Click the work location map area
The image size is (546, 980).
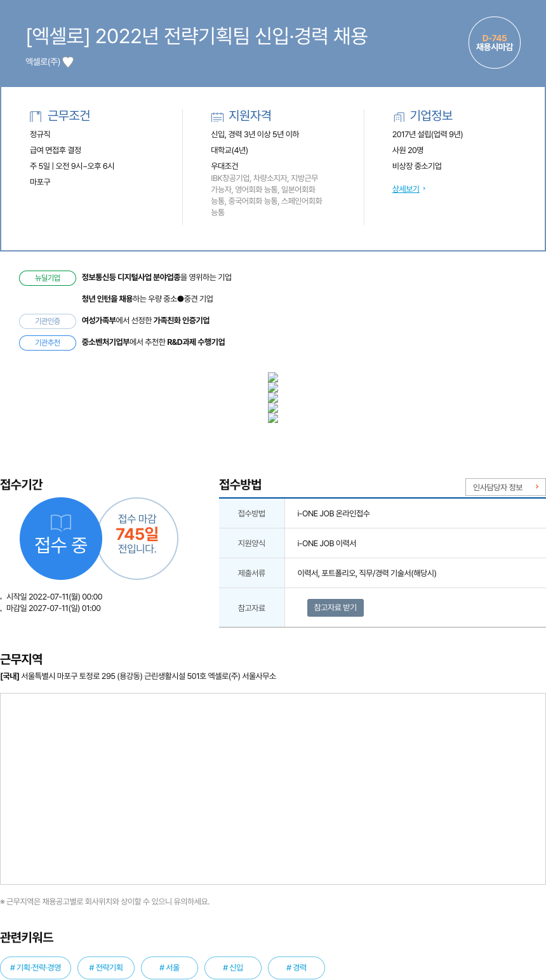tap(273, 789)
